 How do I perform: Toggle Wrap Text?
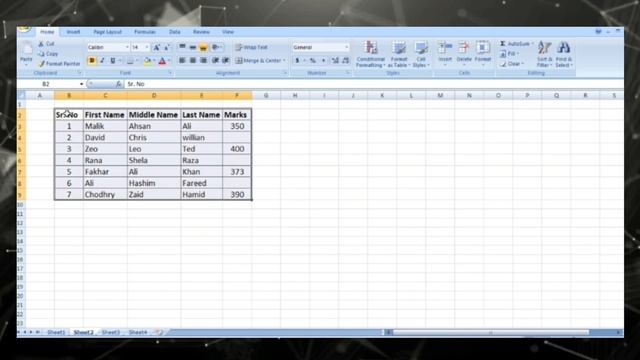coord(252,47)
